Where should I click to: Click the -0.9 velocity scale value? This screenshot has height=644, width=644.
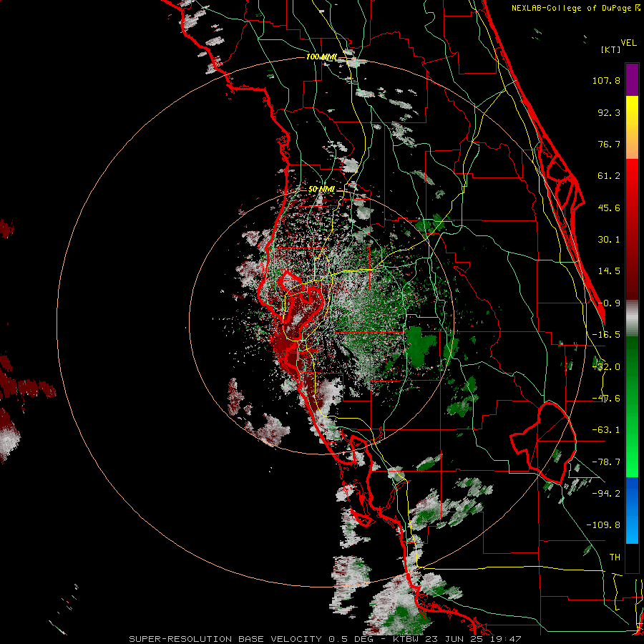click(x=609, y=303)
